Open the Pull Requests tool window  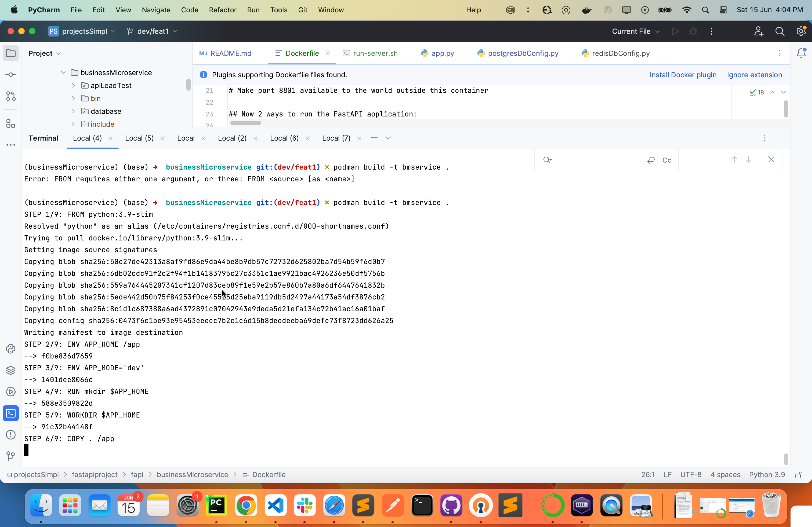(x=10, y=96)
